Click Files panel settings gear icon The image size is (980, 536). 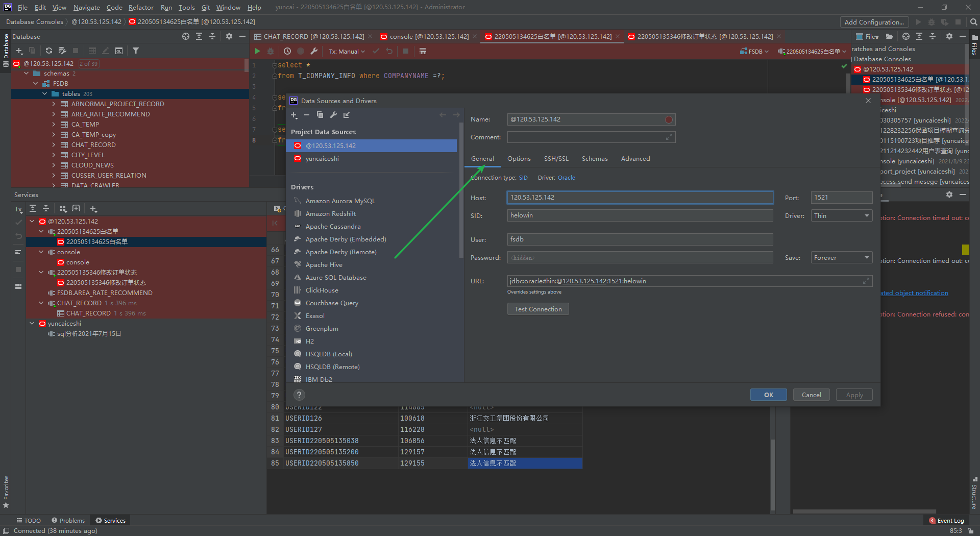point(949,37)
